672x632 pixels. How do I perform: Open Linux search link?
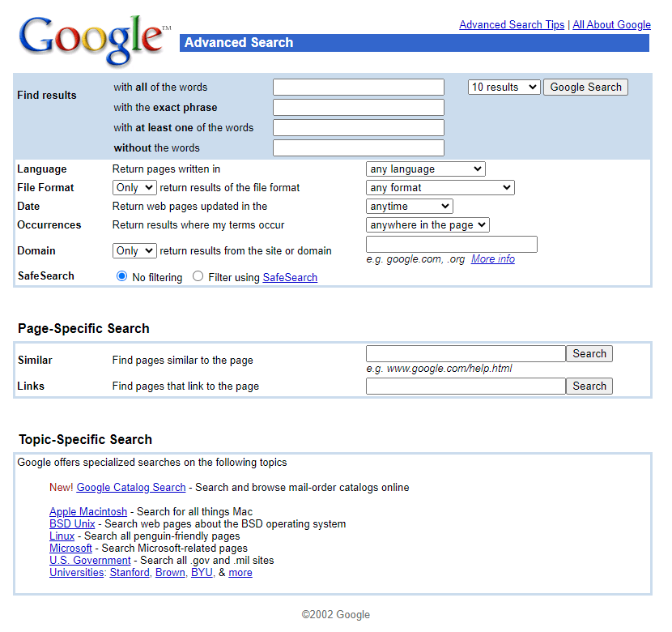62,536
